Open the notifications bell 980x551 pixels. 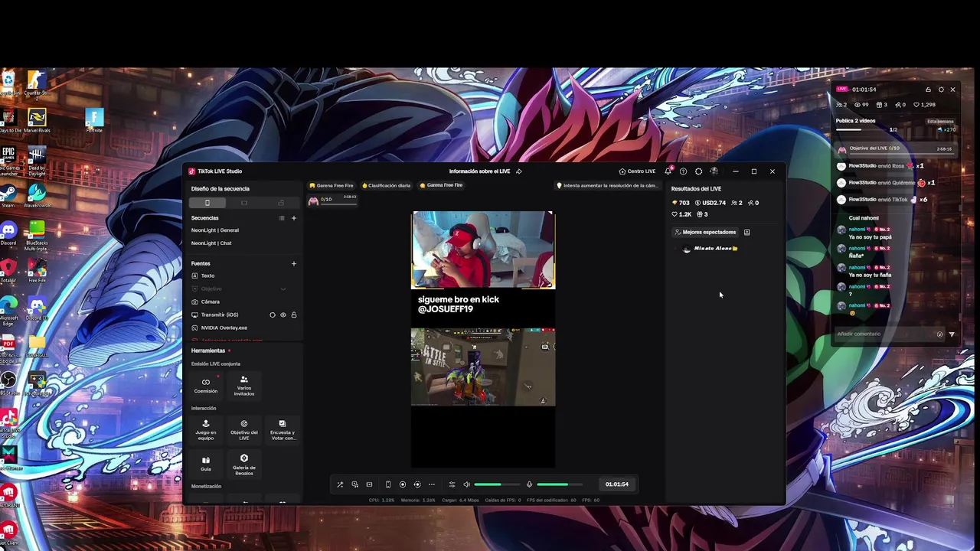(x=668, y=171)
